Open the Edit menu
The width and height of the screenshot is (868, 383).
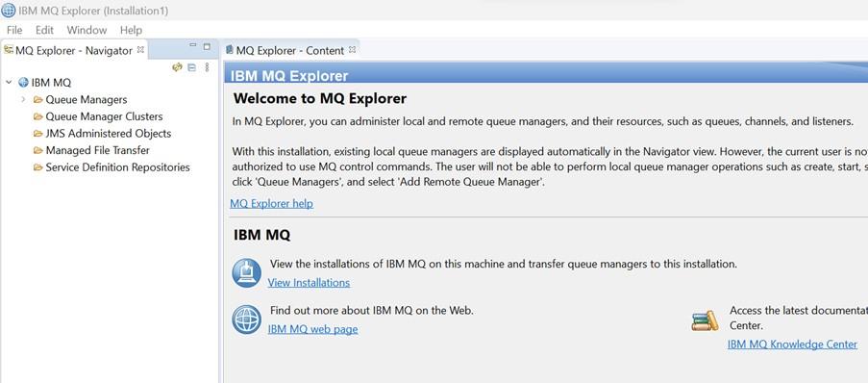44,30
